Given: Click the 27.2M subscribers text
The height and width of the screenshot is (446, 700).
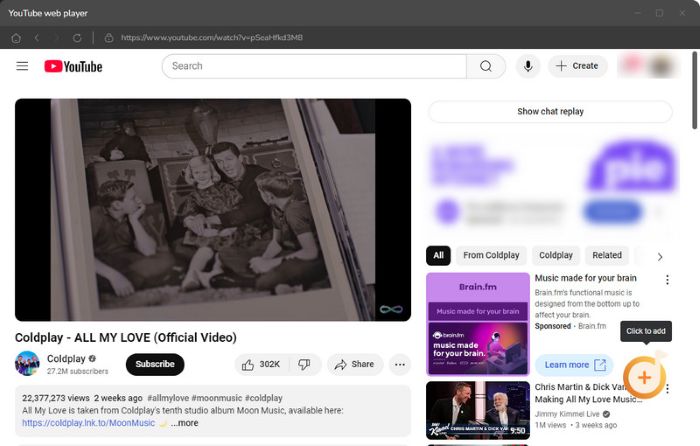Looking at the screenshot, I should (x=78, y=371).
